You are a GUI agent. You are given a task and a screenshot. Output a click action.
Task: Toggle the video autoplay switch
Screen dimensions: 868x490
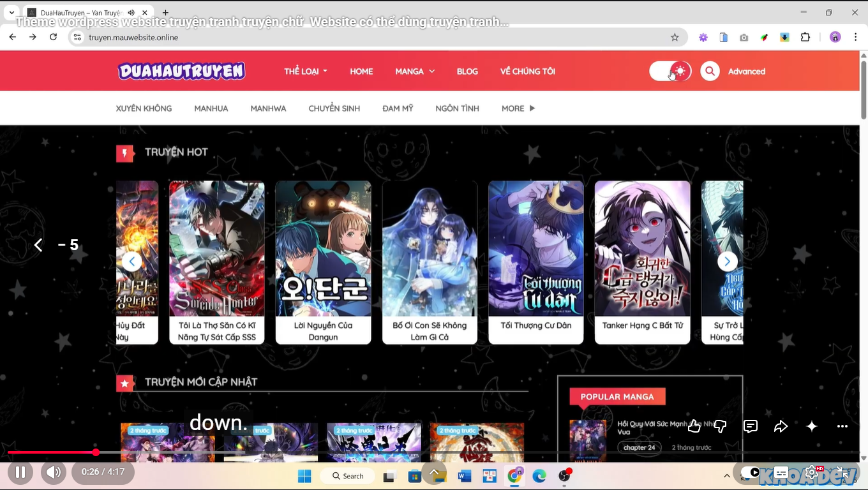tap(751, 473)
